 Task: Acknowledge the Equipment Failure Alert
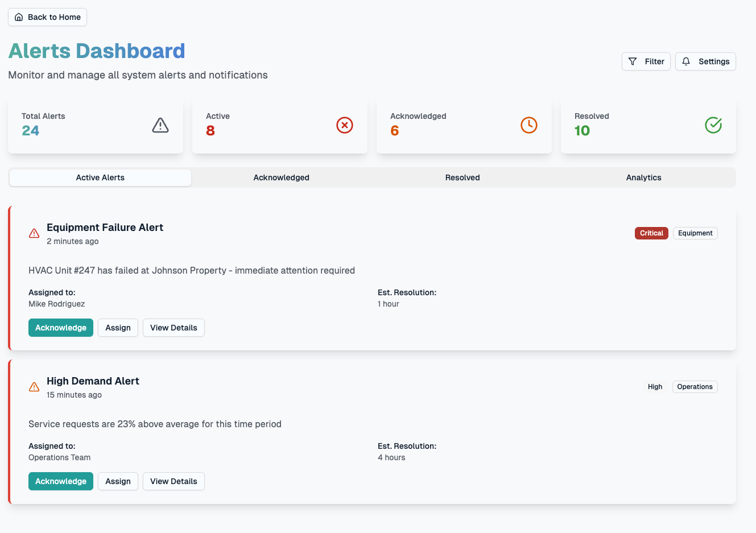tap(60, 328)
